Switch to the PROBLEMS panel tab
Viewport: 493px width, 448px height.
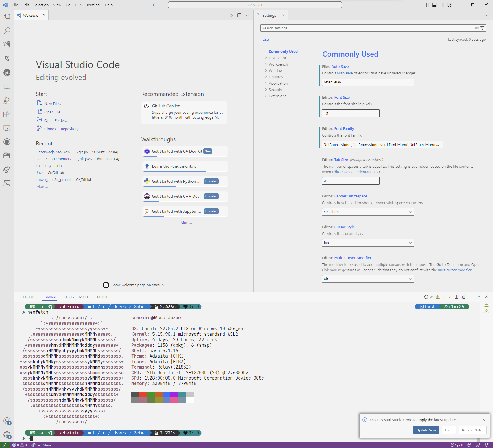pyautogui.click(x=27, y=297)
